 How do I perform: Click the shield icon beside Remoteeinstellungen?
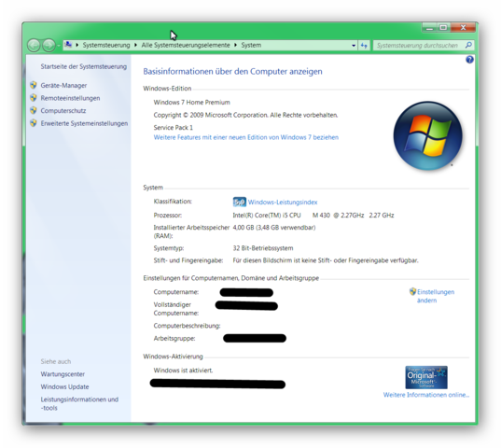(34, 97)
